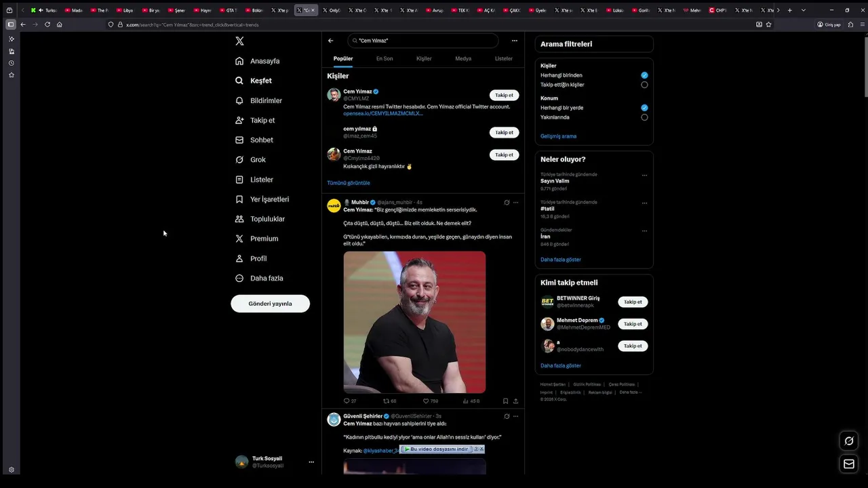This screenshot has height=488, width=868.
Task: Open search options three-dot menu
Action: 514,41
